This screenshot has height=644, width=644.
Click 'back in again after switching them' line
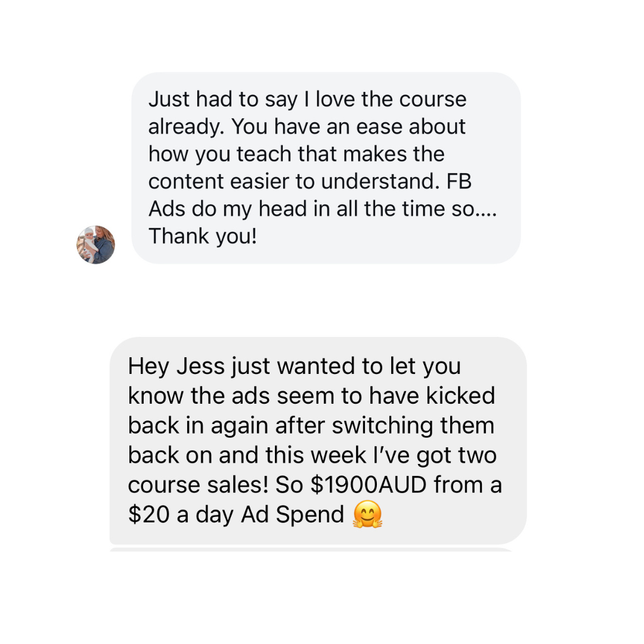pyautogui.click(x=311, y=425)
